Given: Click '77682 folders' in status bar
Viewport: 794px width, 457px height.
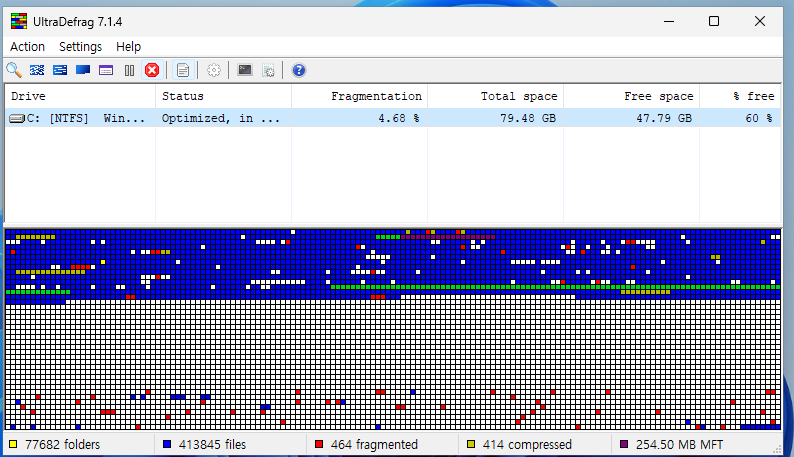Looking at the screenshot, I should pyautogui.click(x=62, y=445).
